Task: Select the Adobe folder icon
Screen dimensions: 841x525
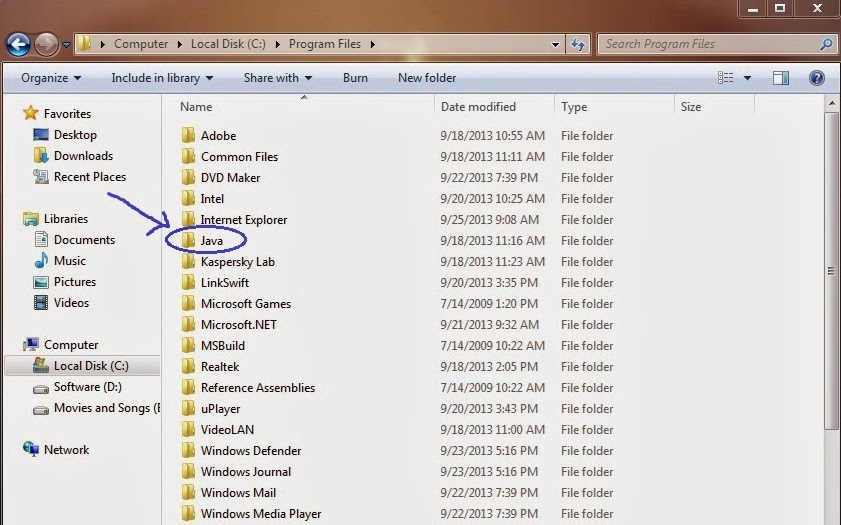Action: pos(188,135)
